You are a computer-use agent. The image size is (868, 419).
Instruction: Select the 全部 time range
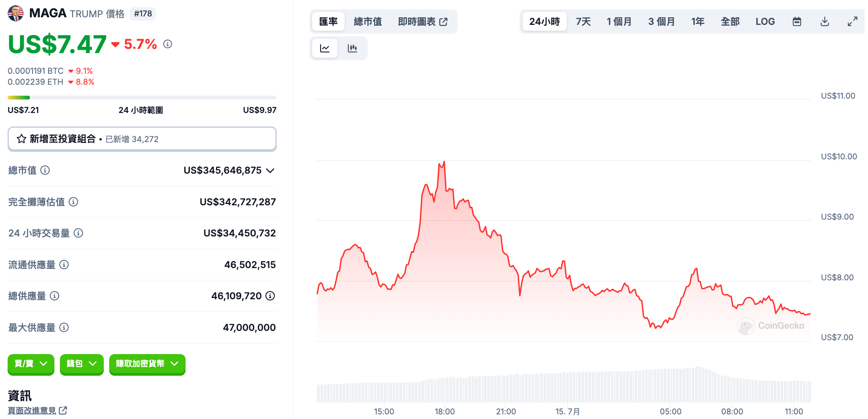730,21
